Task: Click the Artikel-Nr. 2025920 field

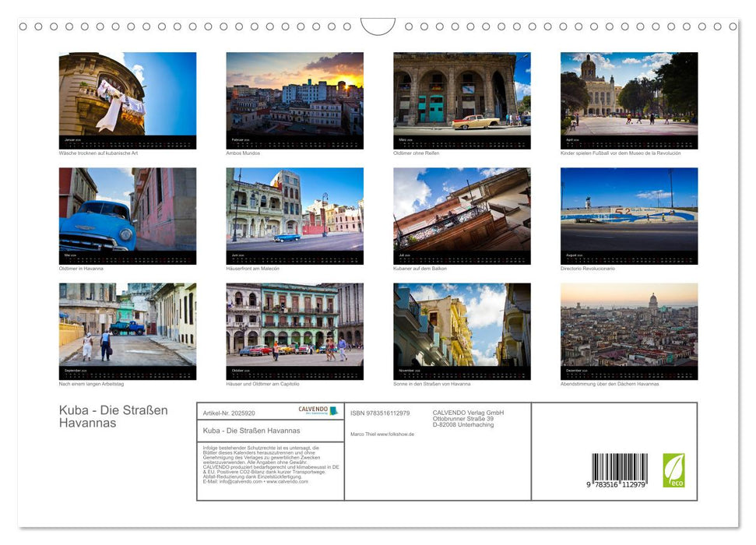Action: (229, 413)
